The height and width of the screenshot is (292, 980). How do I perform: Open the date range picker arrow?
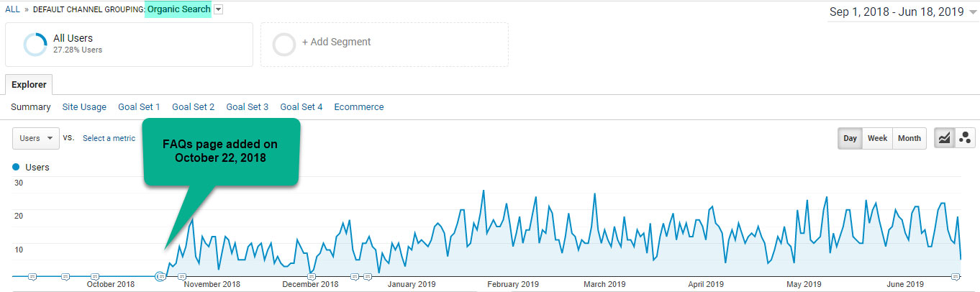point(973,13)
